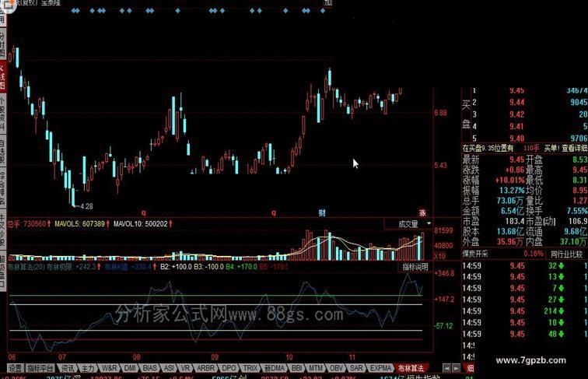
Task: Switch to the 主力 indicator tab
Action: click(88, 368)
